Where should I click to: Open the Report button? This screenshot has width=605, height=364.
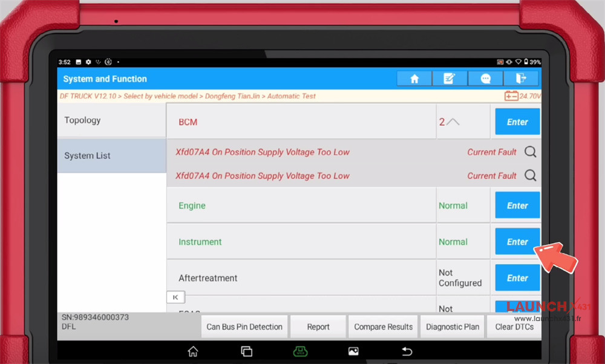tap(318, 327)
